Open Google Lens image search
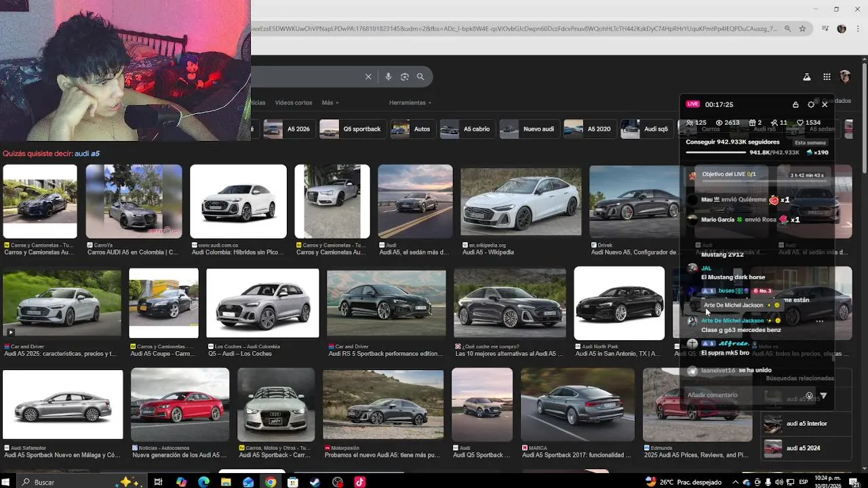This screenshot has height=488, width=868. point(405,77)
